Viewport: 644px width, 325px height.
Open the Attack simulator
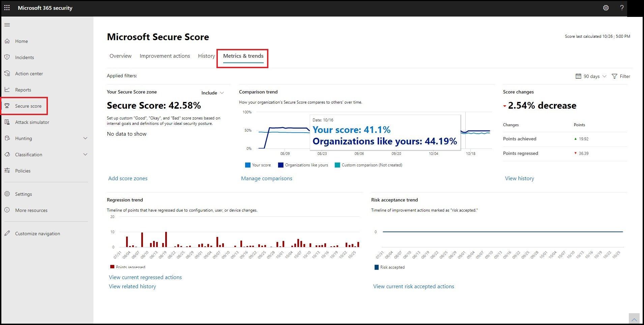32,122
